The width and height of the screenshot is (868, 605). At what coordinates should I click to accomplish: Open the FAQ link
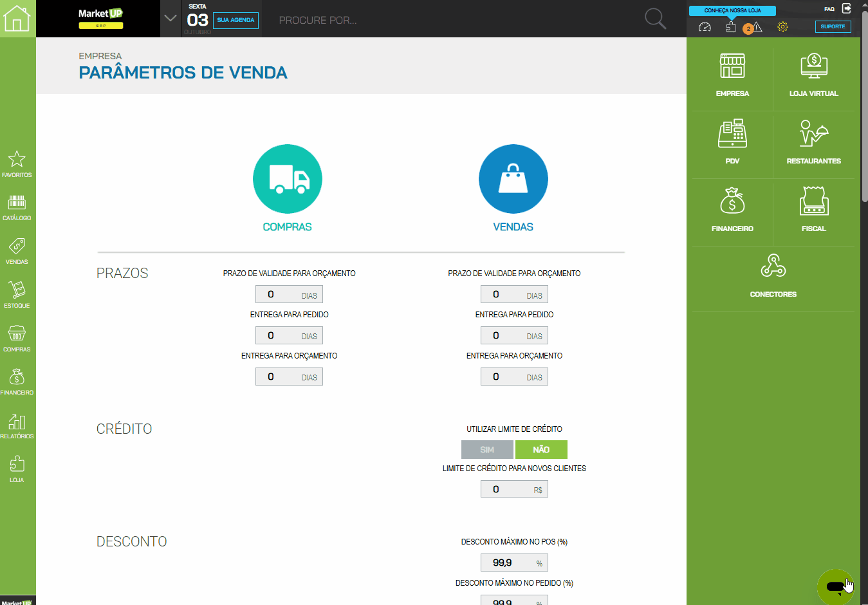(x=829, y=9)
